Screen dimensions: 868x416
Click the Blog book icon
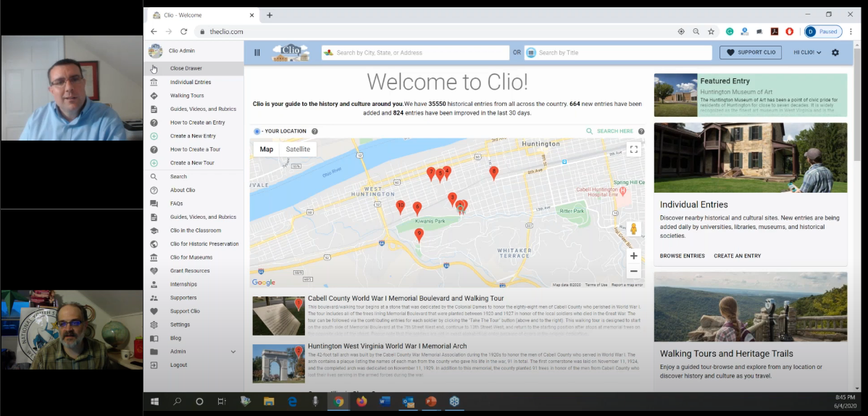[154, 338]
